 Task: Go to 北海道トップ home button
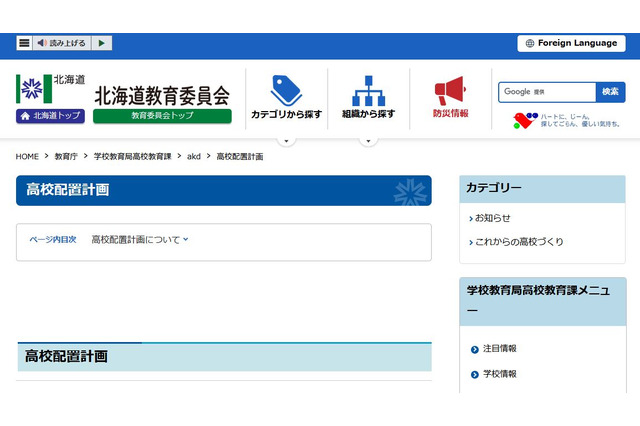coord(51,116)
